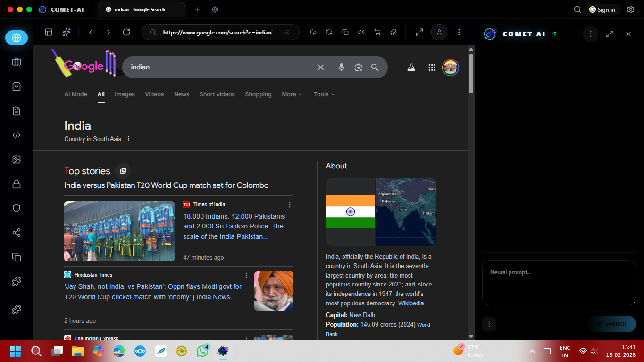
Task: Expand the Tools dropdown
Action: coord(324,94)
